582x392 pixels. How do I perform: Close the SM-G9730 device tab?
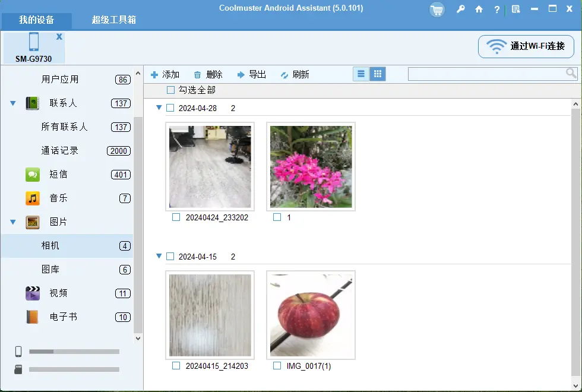(x=59, y=36)
